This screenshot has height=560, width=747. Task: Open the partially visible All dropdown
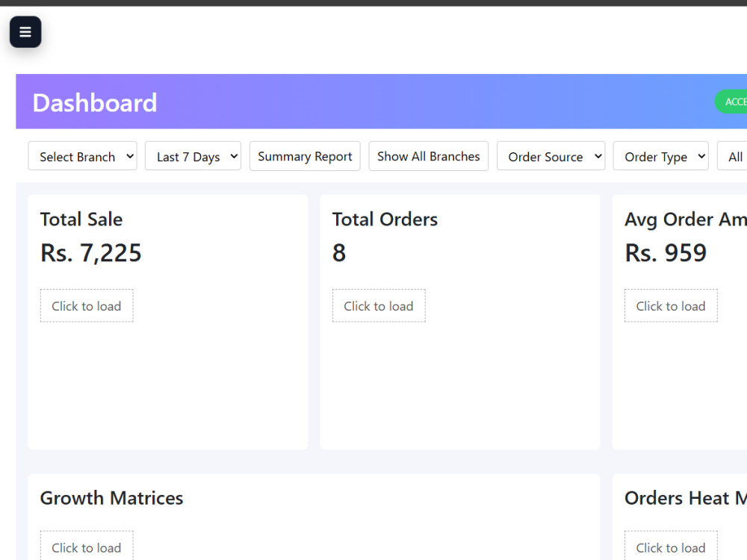coord(733,156)
